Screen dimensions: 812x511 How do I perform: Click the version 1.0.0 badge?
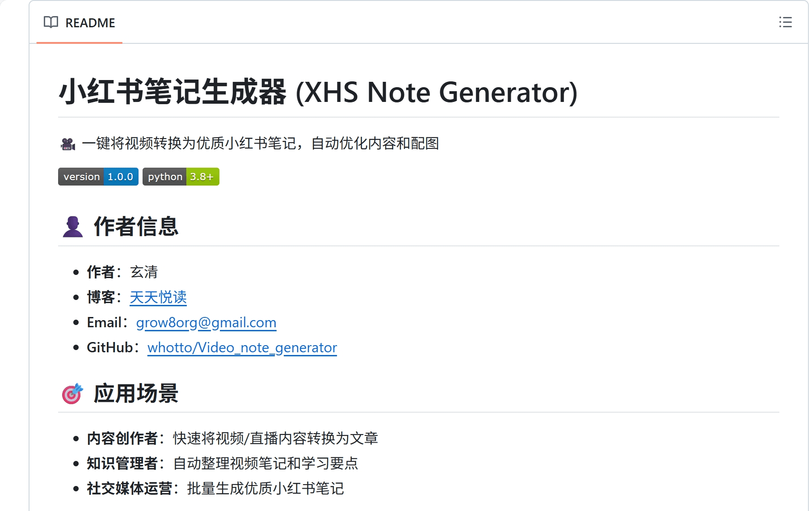pos(98,177)
